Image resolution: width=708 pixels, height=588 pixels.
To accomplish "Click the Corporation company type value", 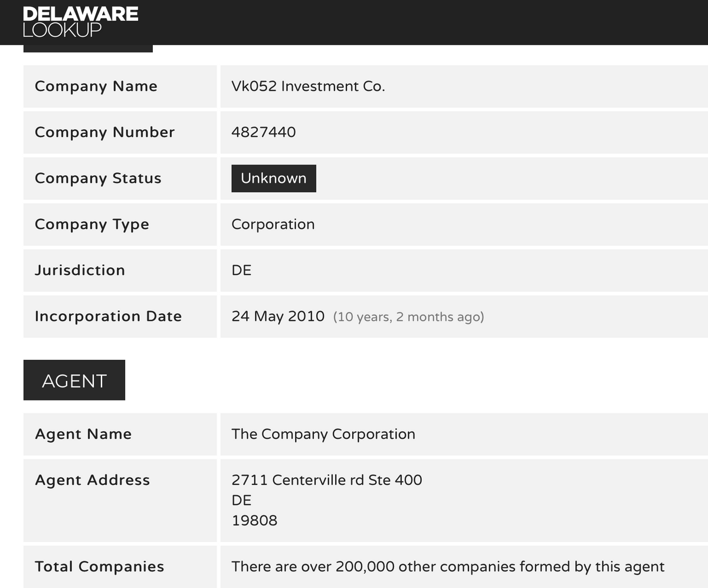I will pyautogui.click(x=273, y=224).
